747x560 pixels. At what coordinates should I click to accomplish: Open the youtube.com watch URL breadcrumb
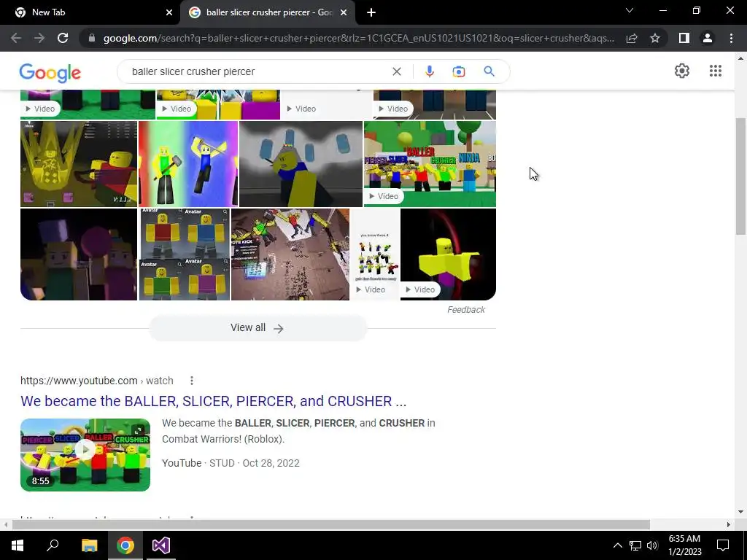point(97,381)
